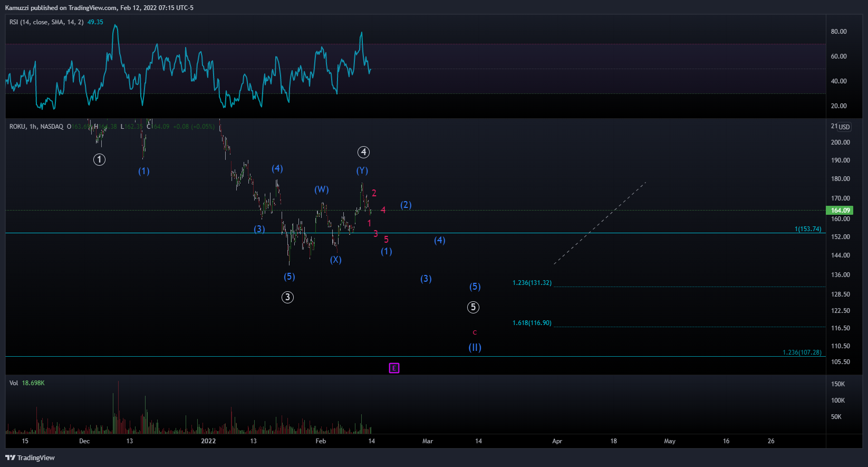
Task: Select the blue (2) wave label
Action: tap(406, 205)
